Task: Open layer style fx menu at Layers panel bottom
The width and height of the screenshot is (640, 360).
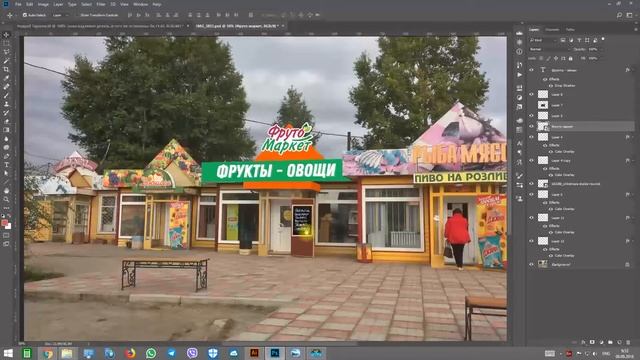Action: (x=583, y=342)
